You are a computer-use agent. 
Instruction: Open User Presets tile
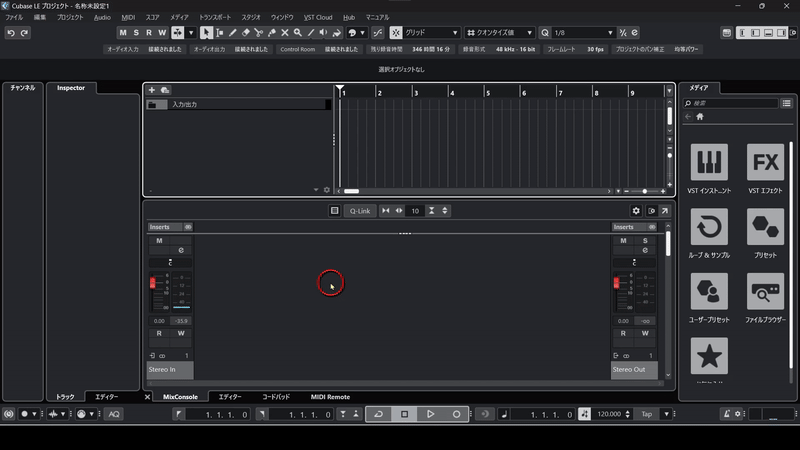709,291
